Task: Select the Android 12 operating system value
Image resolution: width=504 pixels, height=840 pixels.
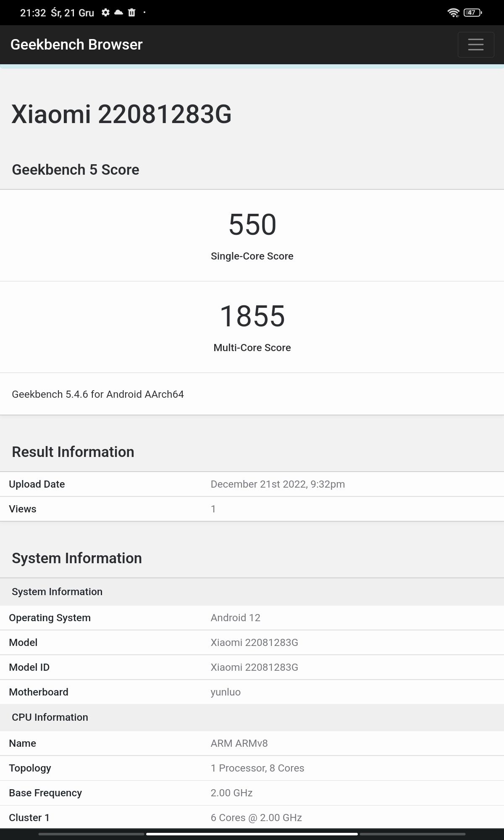Action: click(x=236, y=618)
